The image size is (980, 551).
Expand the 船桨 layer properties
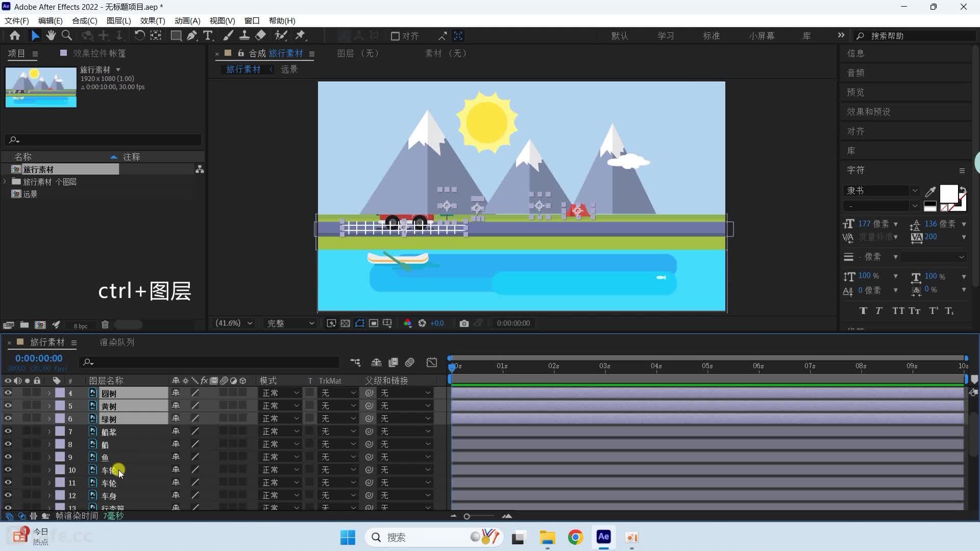(x=50, y=432)
